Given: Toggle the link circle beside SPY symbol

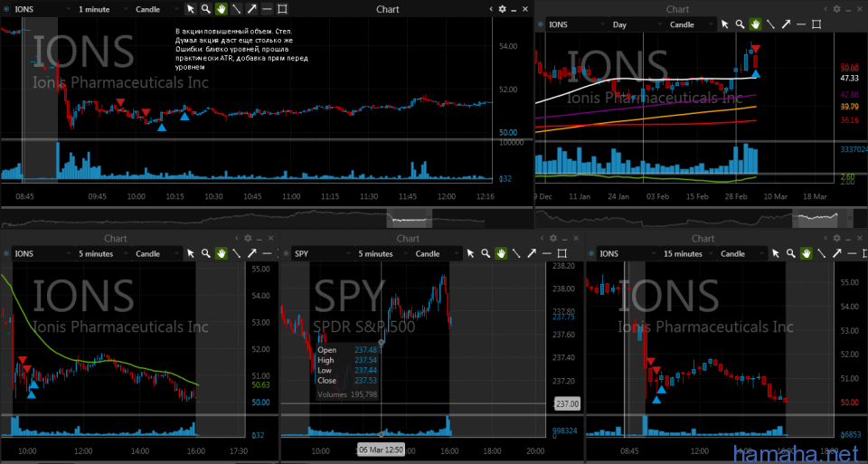Looking at the screenshot, I should click(287, 253).
